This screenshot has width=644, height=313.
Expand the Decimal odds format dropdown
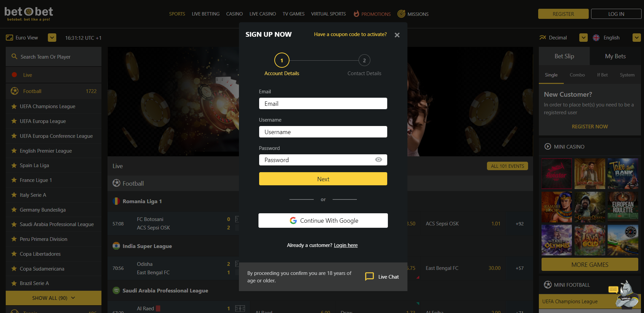pyautogui.click(x=583, y=37)
